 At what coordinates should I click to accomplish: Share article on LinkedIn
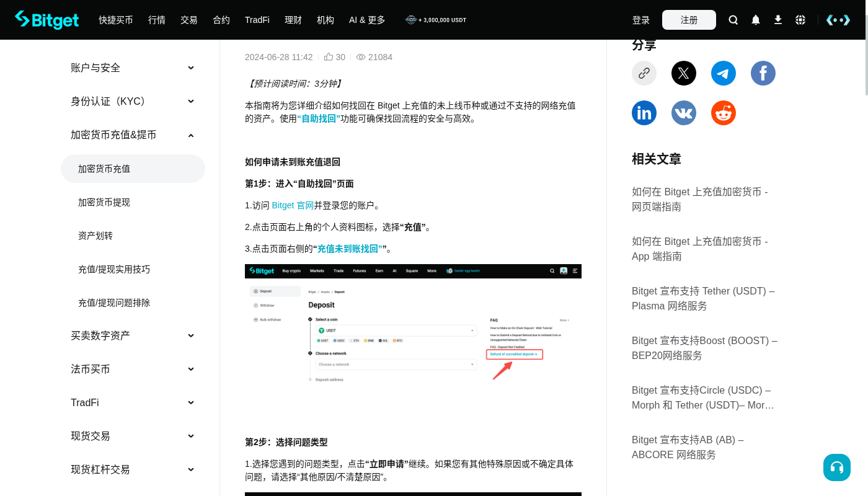click(x=644, y=113)
